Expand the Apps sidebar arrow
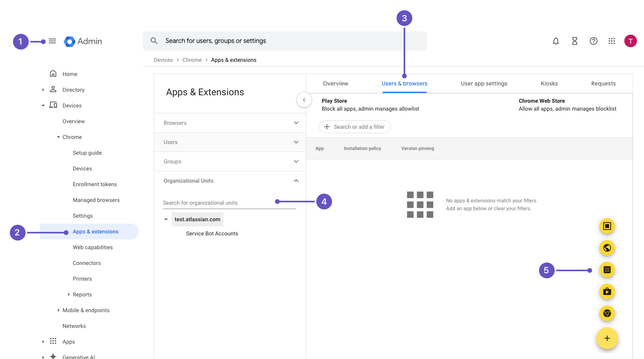 (x=43, y=341)
